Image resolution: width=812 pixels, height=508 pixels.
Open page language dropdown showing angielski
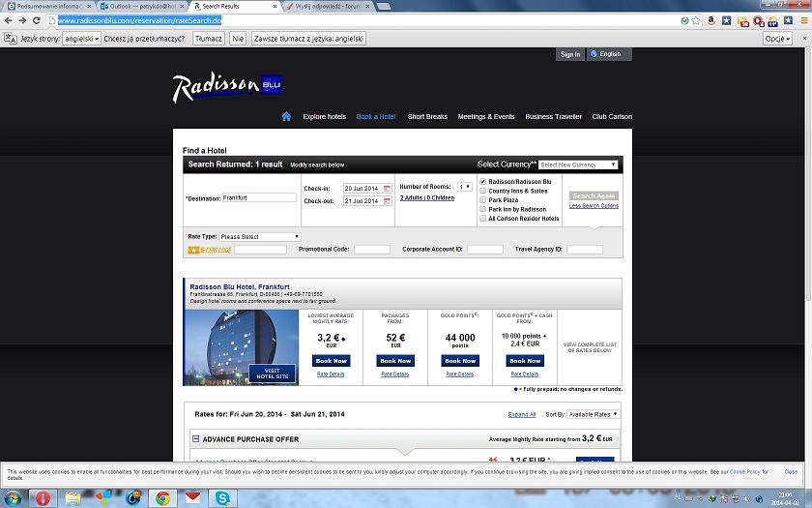[81, 39]
